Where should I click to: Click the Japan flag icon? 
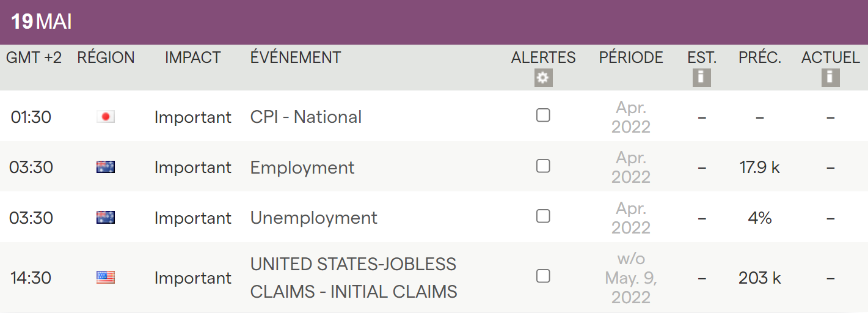(x=106, y=117)
